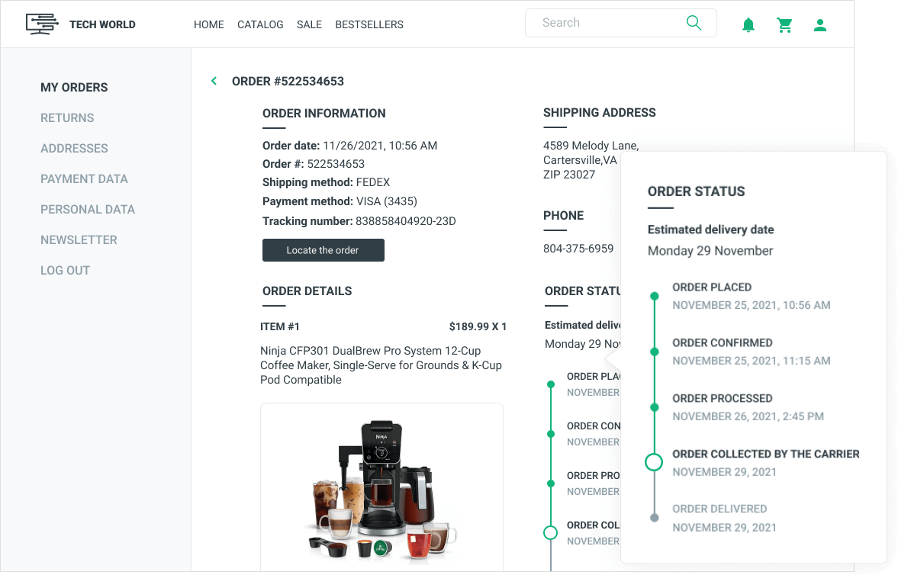Open notifications bell icon
Screen dimensions: 911x588
(748, 25)
